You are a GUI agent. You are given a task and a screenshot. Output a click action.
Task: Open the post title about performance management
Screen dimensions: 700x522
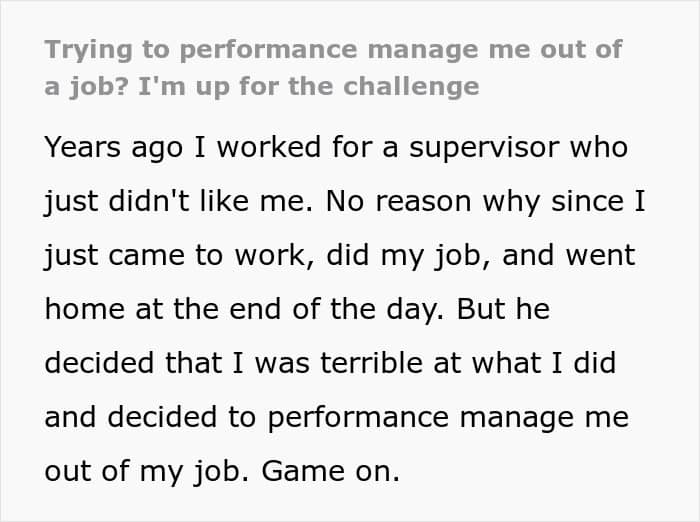[x=333, y=68]
